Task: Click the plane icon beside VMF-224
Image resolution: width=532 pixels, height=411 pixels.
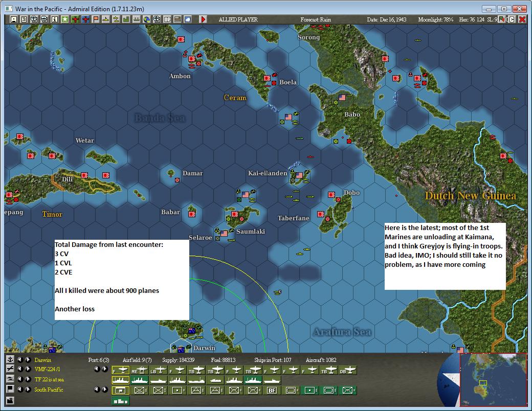Action: (x=10, y=369)
